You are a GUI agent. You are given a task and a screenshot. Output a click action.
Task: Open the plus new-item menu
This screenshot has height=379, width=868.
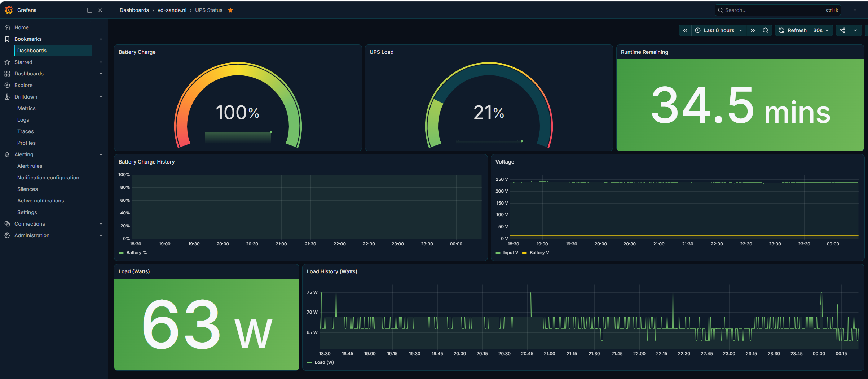[851, 10]
